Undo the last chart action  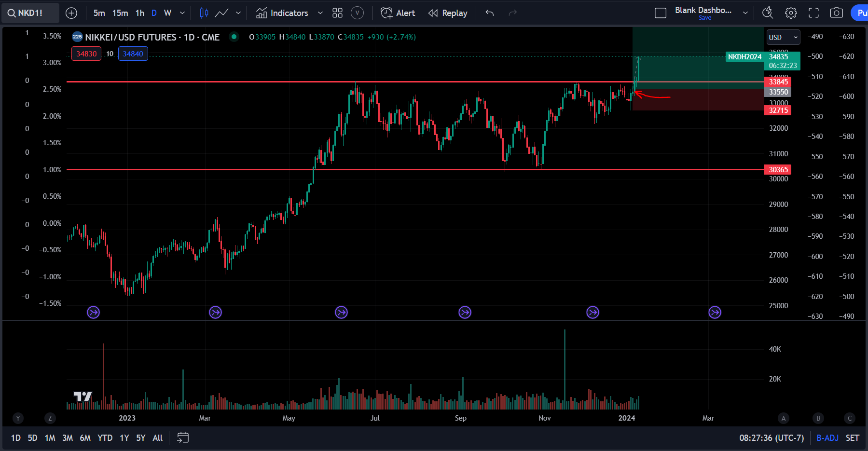(x=490, y=13)
